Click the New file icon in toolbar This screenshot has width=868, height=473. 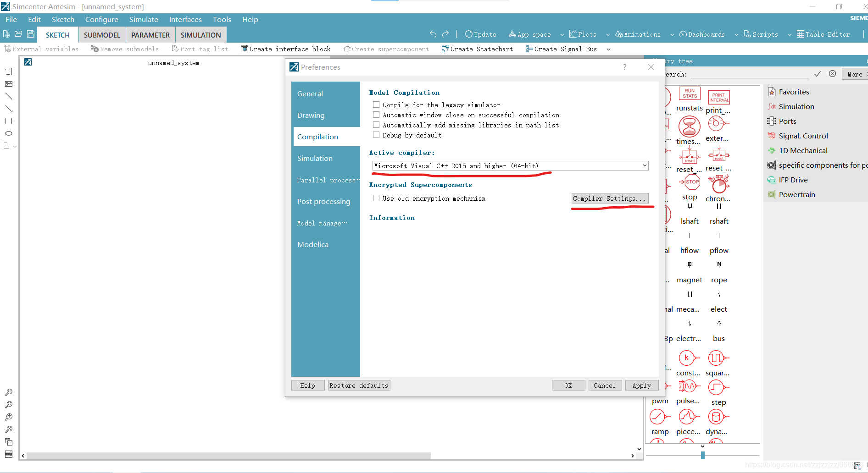click(x=6, y=34)
